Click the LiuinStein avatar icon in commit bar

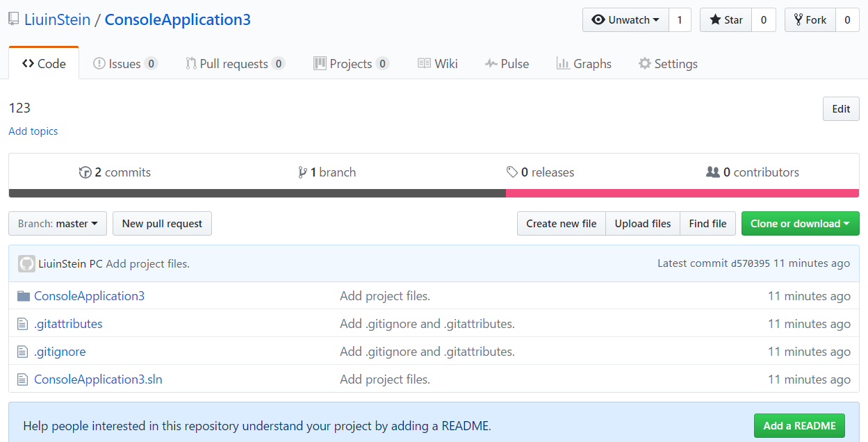click(26, 264)
